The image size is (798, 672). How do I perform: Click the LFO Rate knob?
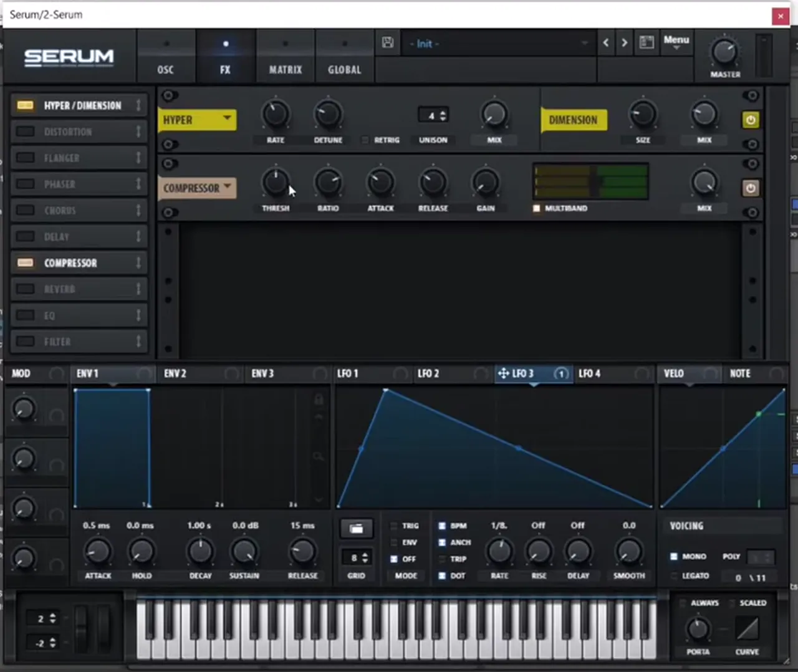pos(499,551)
